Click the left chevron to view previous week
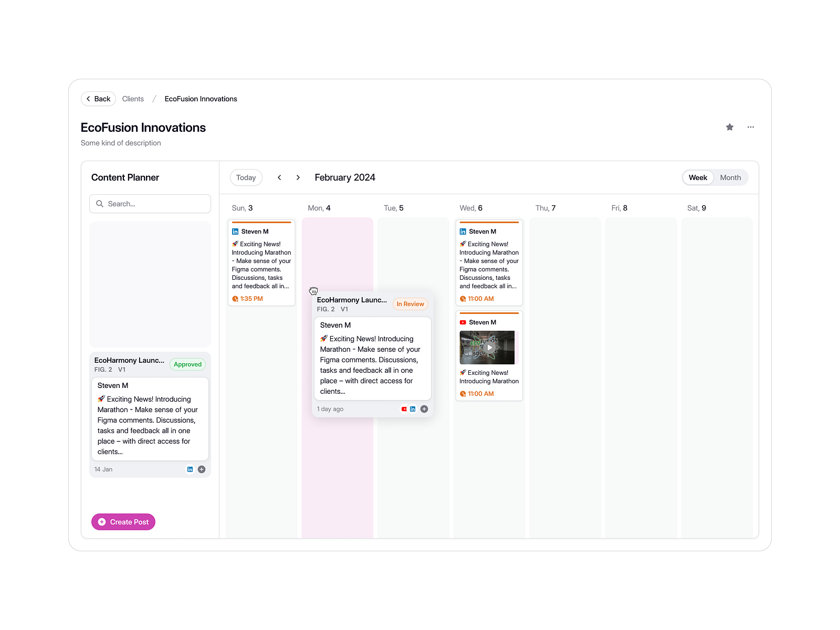 (279, 177)
